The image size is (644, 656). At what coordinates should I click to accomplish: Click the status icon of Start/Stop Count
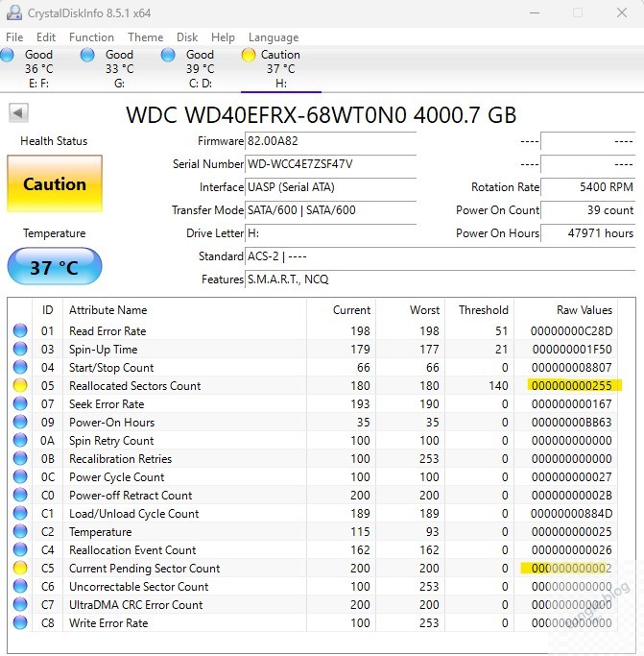click(x=20, y=367)
